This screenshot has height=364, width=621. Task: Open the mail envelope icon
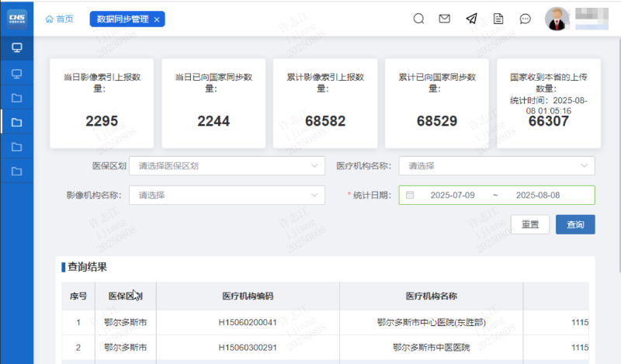click(x=445, y=19)
